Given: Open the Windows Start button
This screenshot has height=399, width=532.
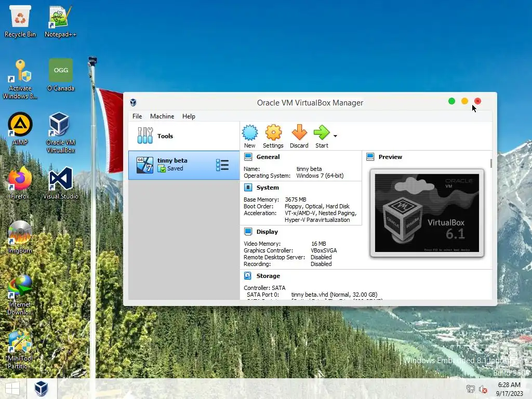Looking at the screenshot, I should point(12,389).
